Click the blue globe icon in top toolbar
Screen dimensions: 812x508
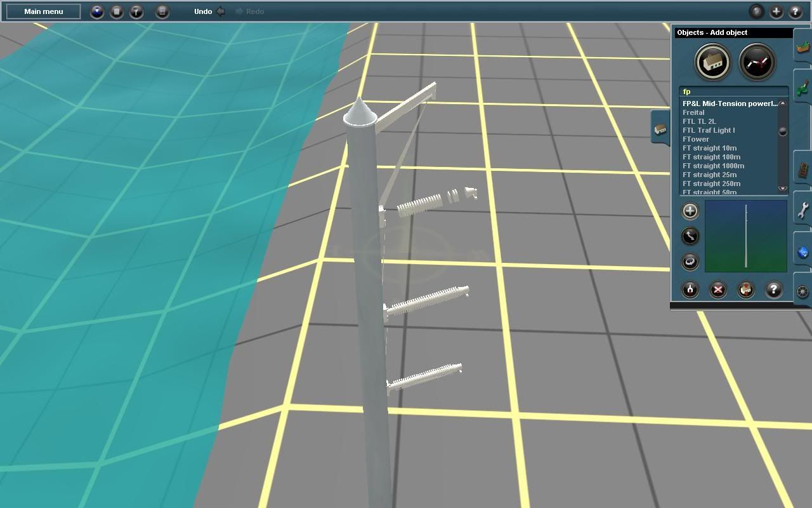pyautogui.click(x=97, y=11)
